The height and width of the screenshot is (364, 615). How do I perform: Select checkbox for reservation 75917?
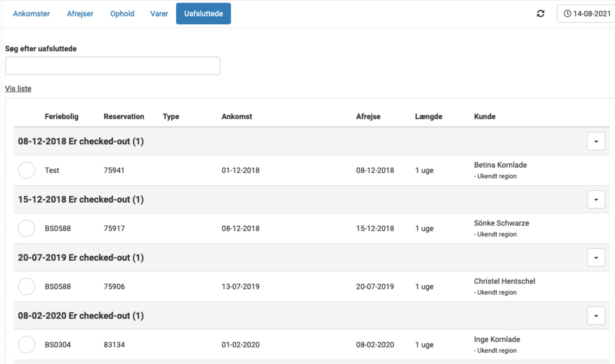point(26,228)
